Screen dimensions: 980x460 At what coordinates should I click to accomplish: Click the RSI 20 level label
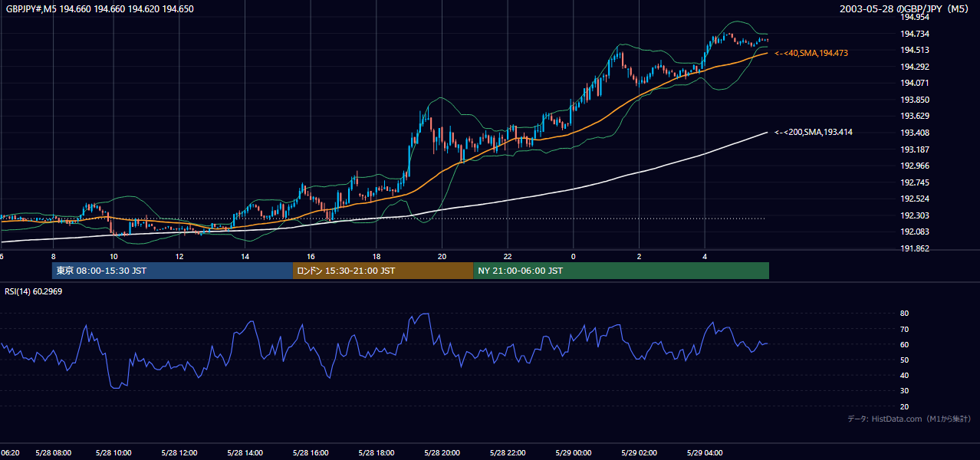[x=905, y=406]
